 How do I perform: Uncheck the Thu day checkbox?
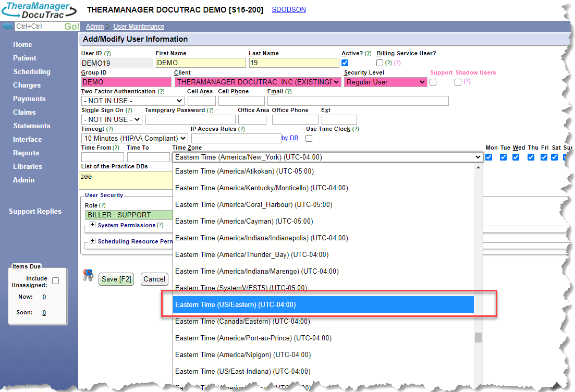coord(531,157)
